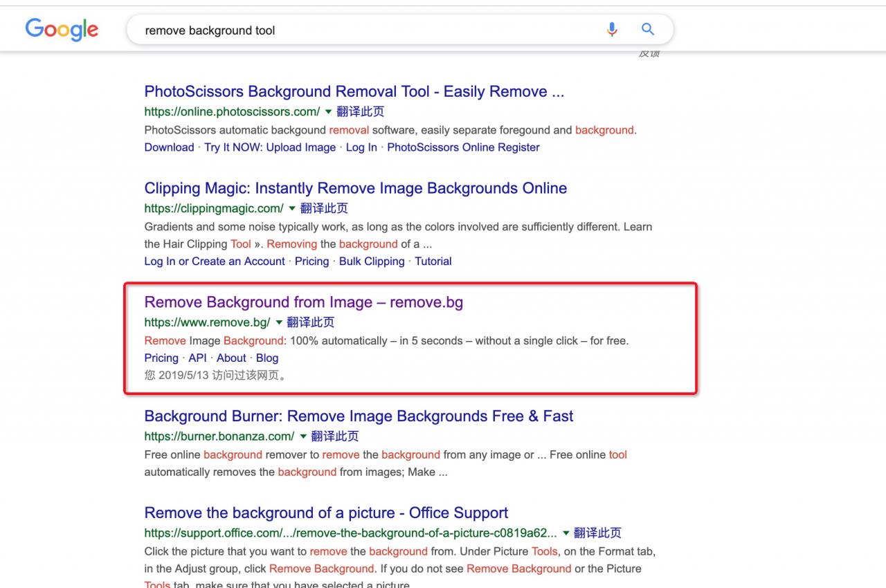Viewport: 886px width, 588px height.
Task: Translate the Clipping Magic page via 翻译此页
Action: [x=324, y=208]
